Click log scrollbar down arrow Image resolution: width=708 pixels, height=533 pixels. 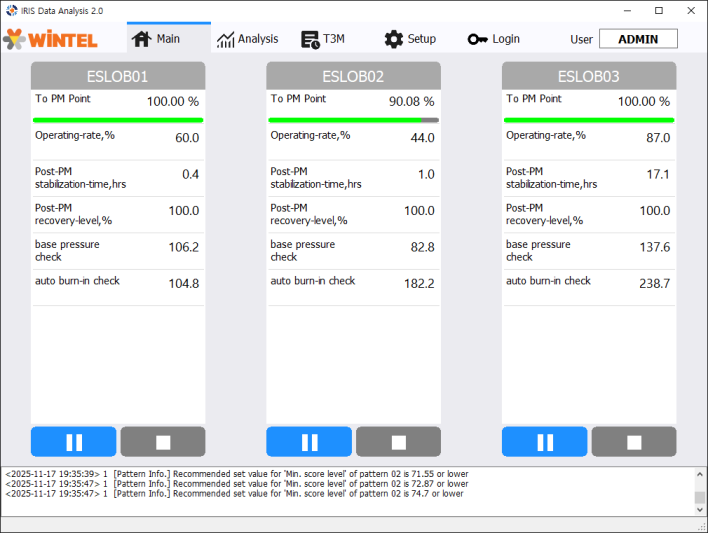coord(699,510)
